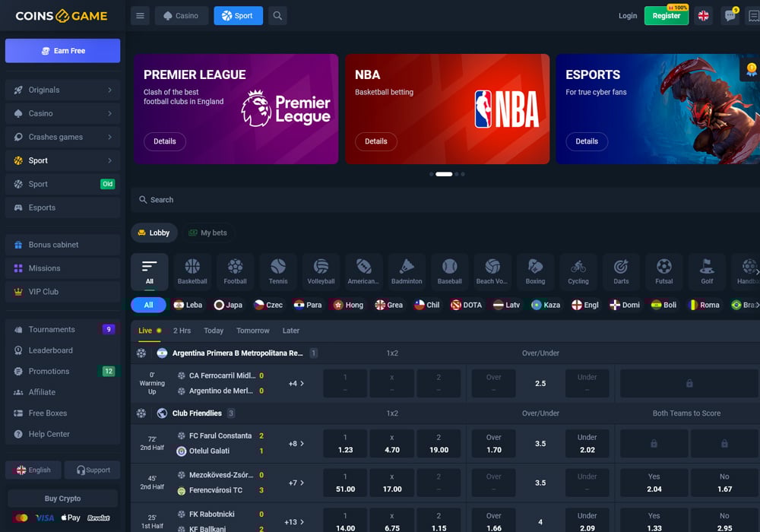This screenshot has width=760, height=532.
Task: Click the active banner carousel indicator
Action: pyautogui.click(x=444, y=174)
